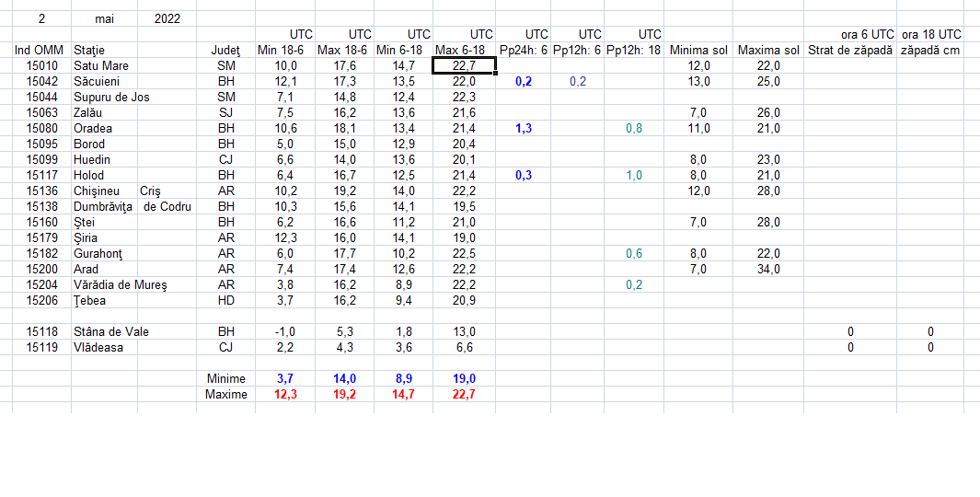
Task: Click red value 22,7 in Maxime row
Action: point(465,395)
